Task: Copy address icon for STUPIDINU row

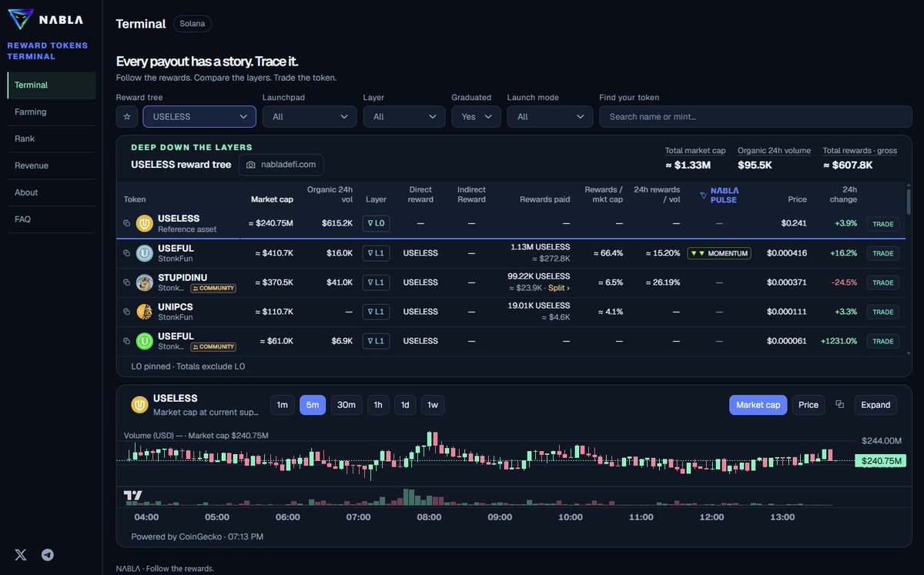Action: coord(127,282)
